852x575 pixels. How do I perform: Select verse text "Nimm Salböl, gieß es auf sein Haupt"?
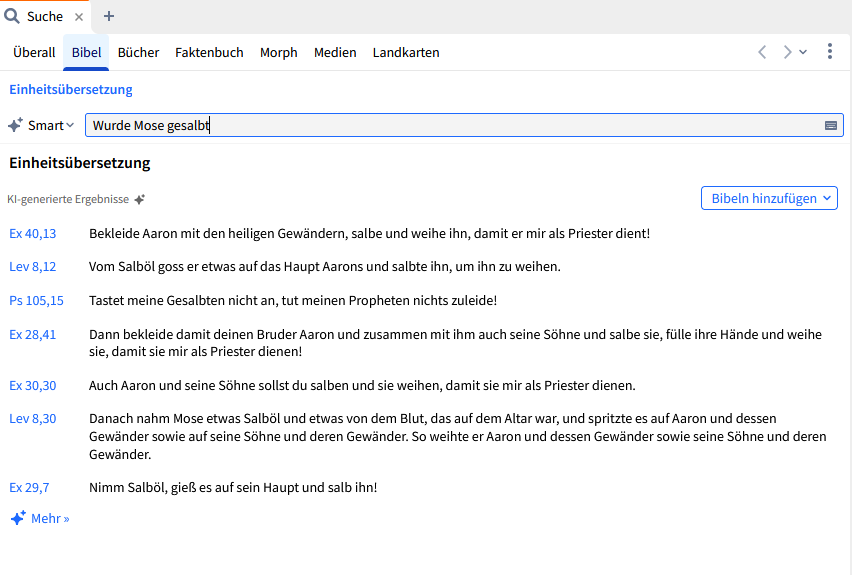pyautogui.click(x=192, y=488)
